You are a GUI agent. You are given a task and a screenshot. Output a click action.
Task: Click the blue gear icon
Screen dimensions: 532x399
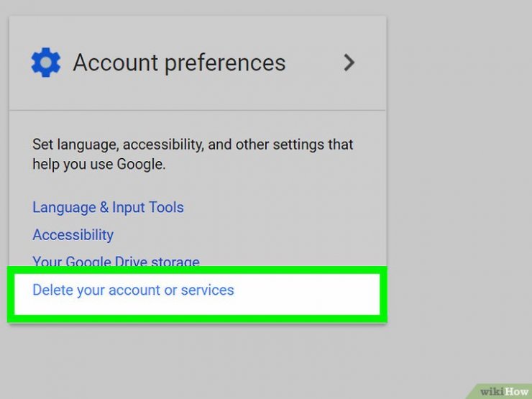46,63
